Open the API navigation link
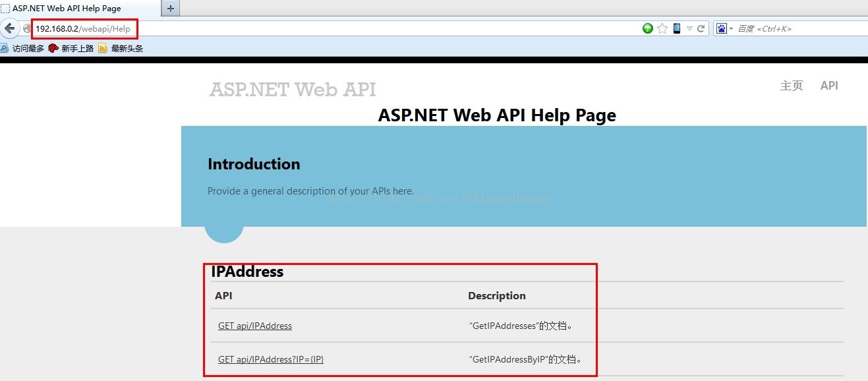The height and width of the screenshot is (381, 868). (x=829, y=86)
